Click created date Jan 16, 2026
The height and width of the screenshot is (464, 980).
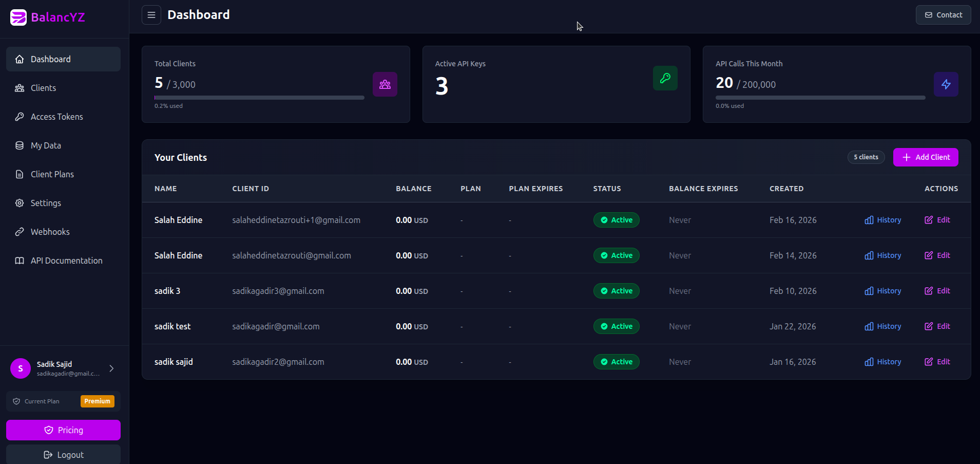(x=793, y=362)
